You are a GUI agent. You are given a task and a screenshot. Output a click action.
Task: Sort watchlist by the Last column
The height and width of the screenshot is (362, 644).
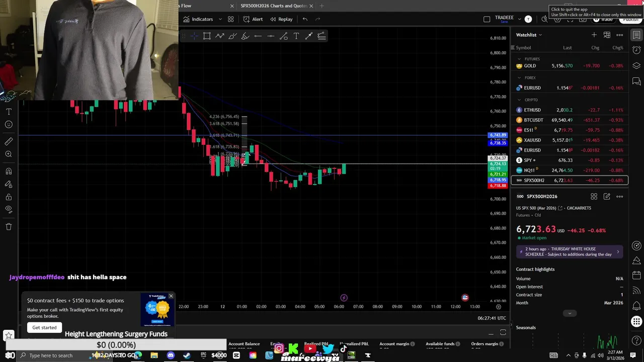tap(567, 48)
